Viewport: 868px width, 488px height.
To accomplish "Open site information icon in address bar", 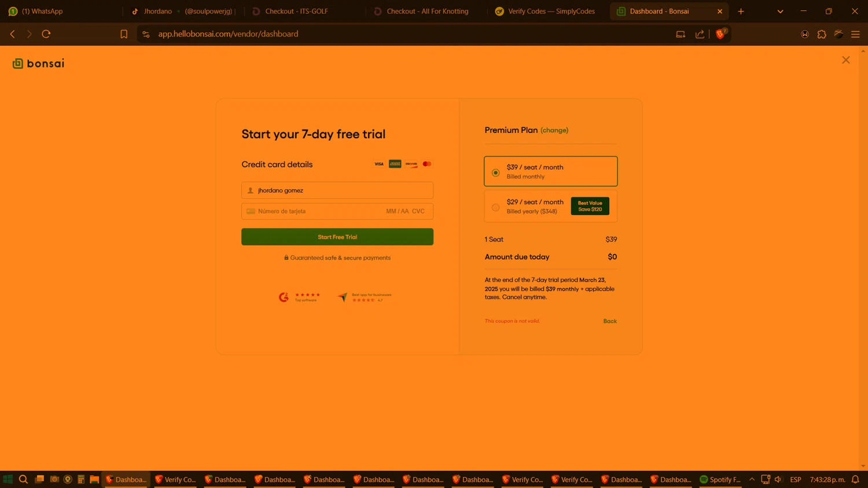I will (x=146, y=34).
